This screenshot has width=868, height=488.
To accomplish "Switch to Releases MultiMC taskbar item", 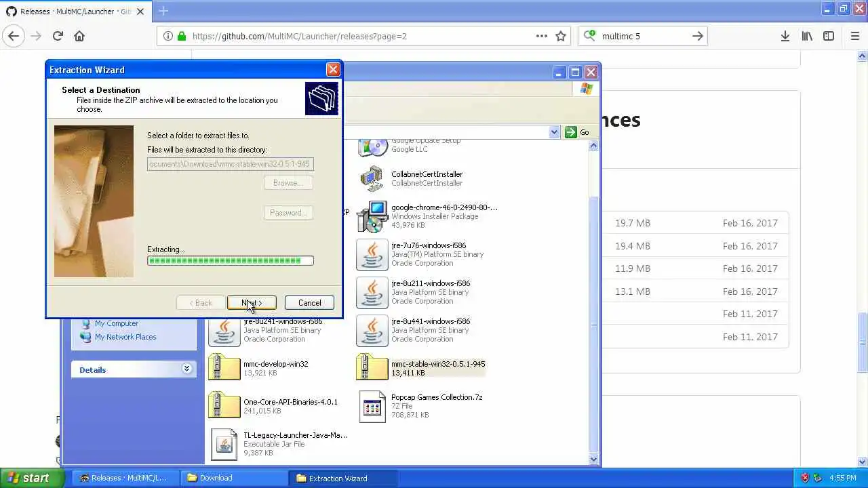I will click(x=125, y=478).
